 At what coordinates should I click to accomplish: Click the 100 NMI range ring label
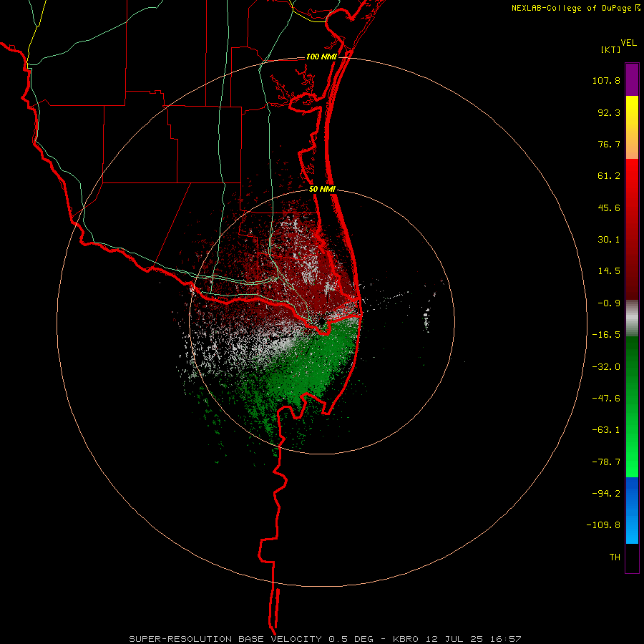pyautogui.click(x=321, y=57)
